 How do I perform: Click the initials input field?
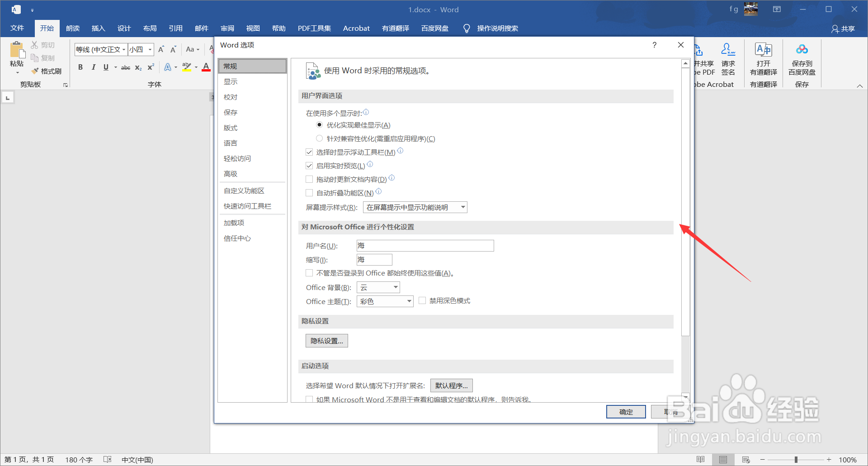(374, 259)
